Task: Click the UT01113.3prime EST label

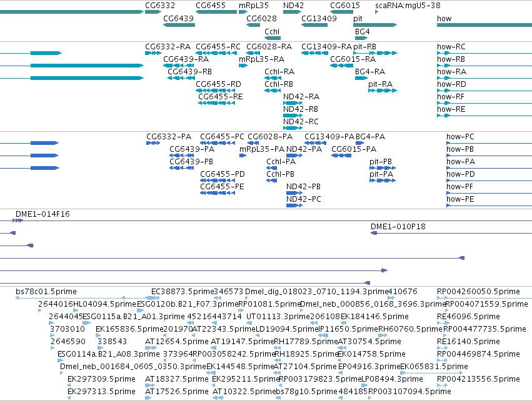Action: [x=278, y=317]
